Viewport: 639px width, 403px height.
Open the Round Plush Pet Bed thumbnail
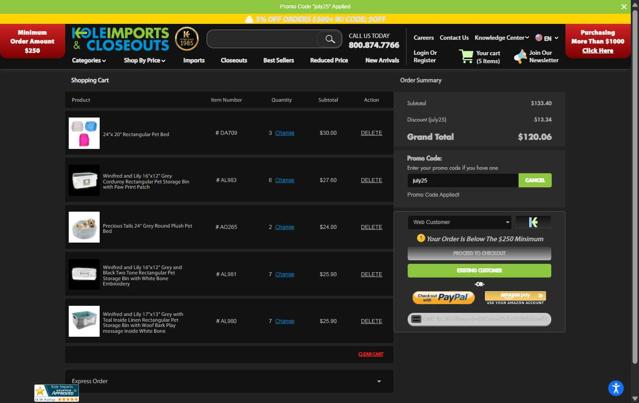[x=84, y=227]
